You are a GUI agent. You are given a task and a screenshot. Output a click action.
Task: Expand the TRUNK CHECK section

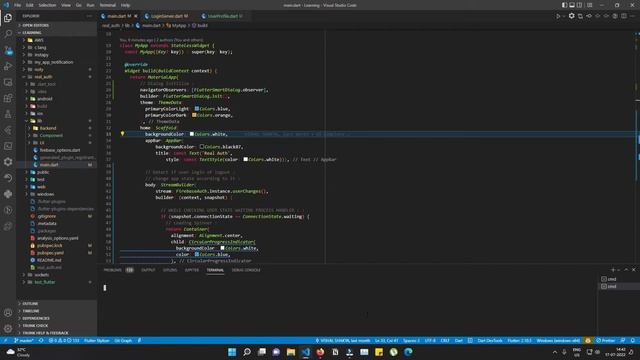[x=56, y=326]
